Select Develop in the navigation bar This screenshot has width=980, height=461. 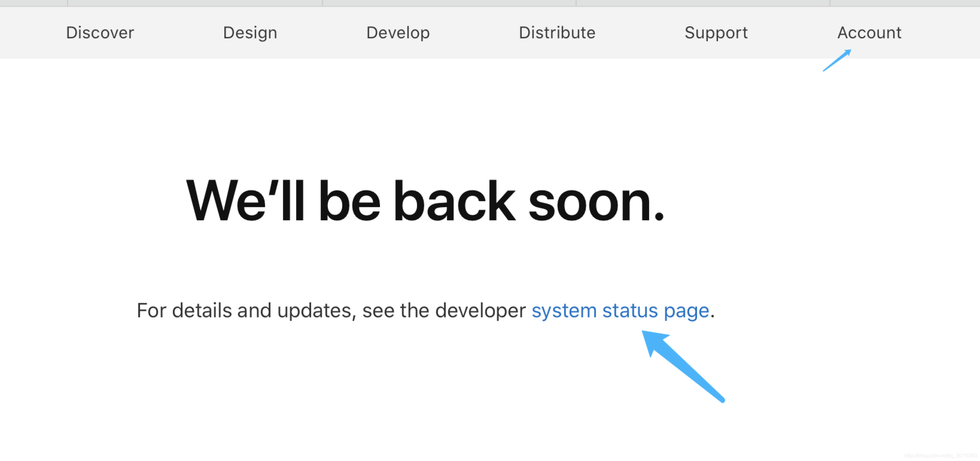tap(398, 33)
